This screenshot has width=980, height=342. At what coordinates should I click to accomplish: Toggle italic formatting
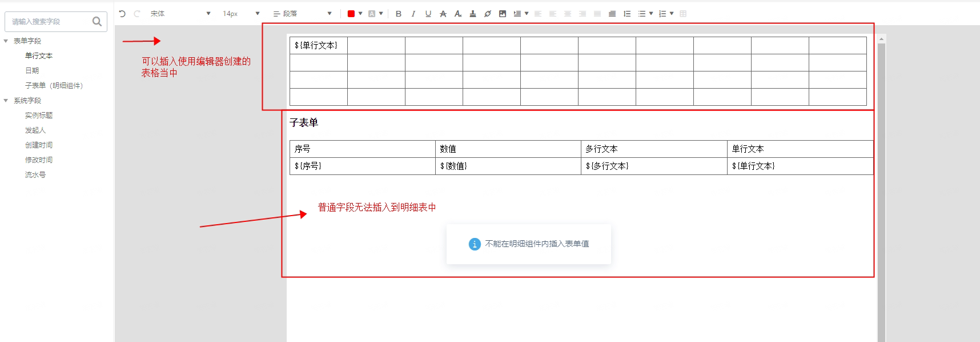click(413, 14)
